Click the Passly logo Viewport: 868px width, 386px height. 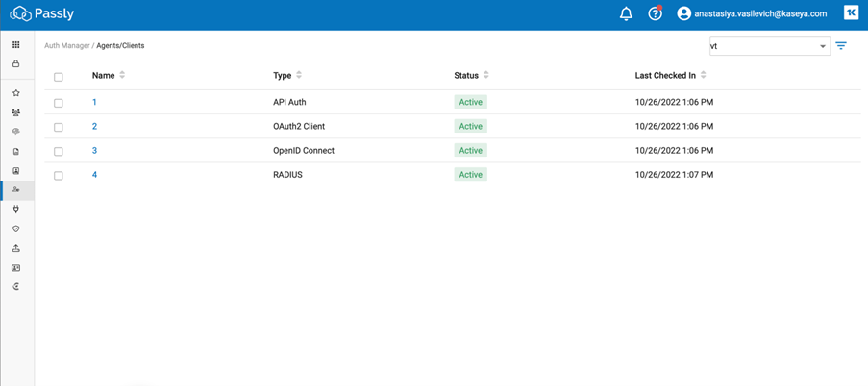click(x=42, y=13)
